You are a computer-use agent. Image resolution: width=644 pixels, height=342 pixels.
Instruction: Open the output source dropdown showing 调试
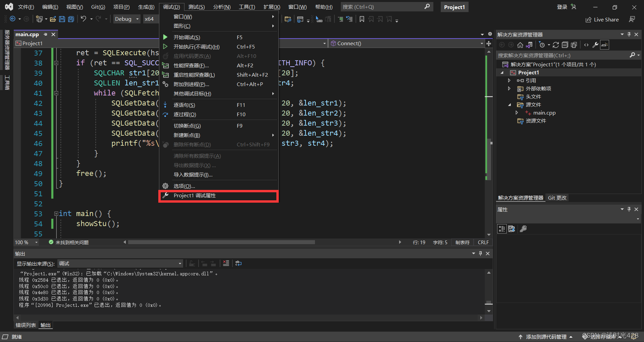(120, 264)
